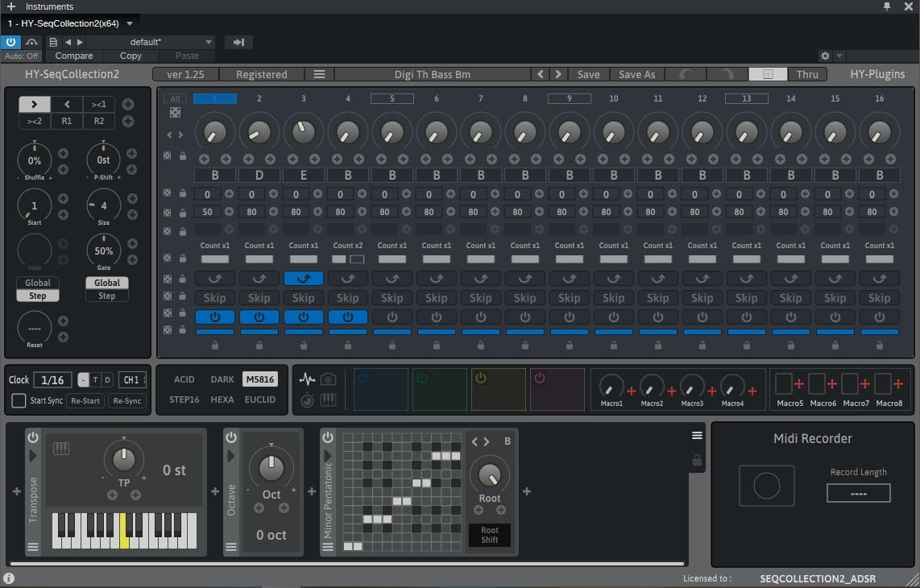
Task: Click the red plus beside Macro1
Action: coord(632,391)
